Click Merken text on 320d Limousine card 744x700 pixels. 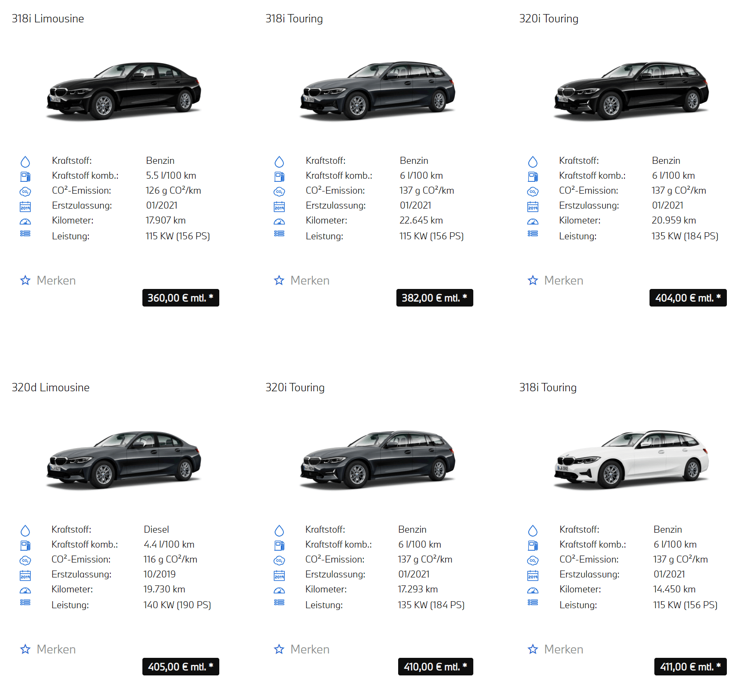click(x=56, y=649)
